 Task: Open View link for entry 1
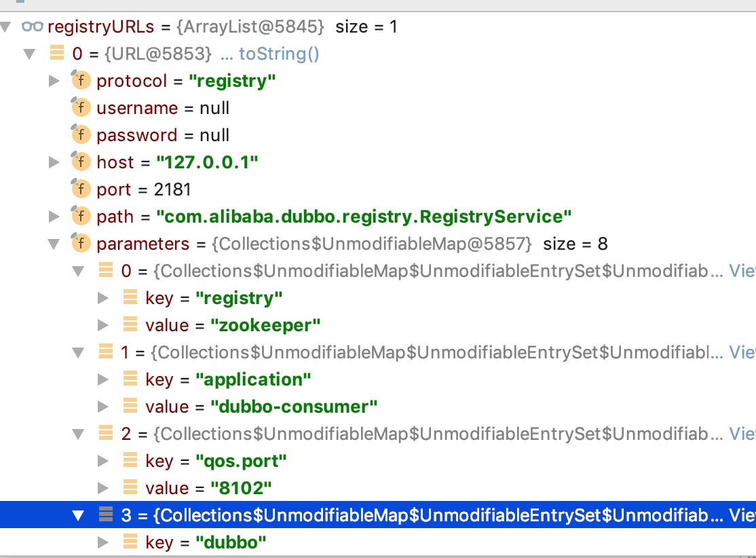(742, 352)
